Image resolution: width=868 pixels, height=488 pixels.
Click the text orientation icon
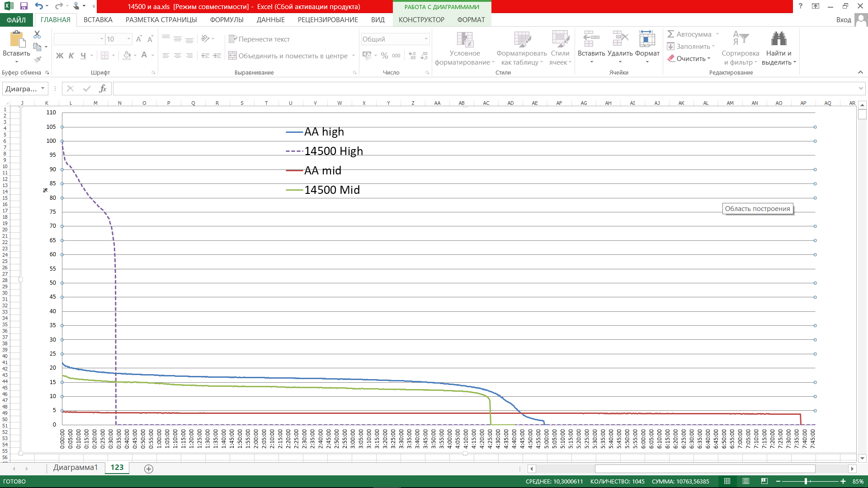pyautogui.click(x=206, y=39)
